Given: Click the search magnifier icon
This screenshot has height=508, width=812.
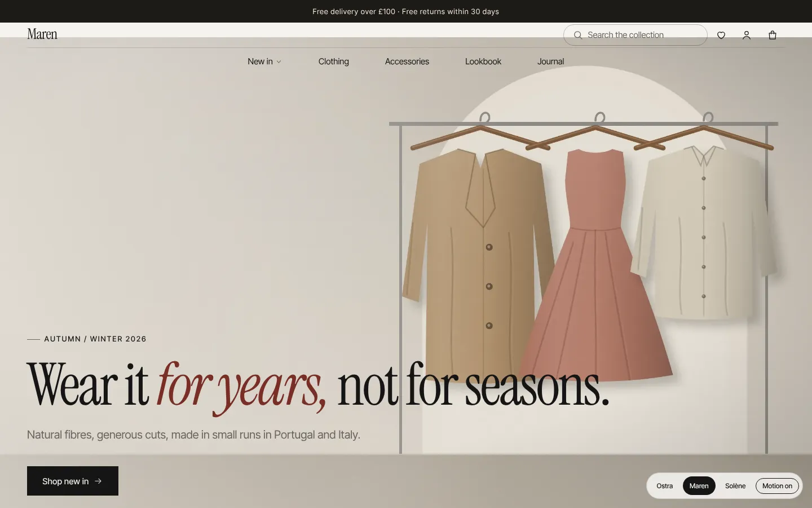Looking at the screenshot, I should pyautogui.click(x=578, y=35).
